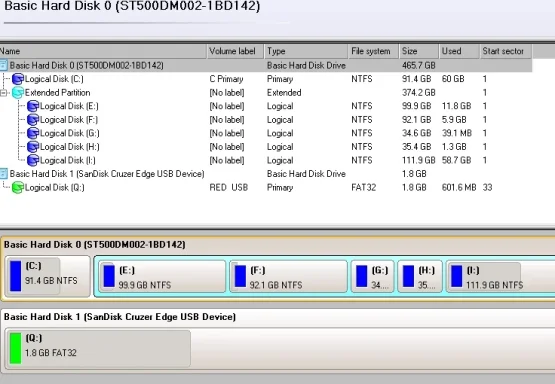555x384 pixels.
Task: Click the blue usage bar of (E:) block
Action: pyautogui.click(x=109, y=276)
